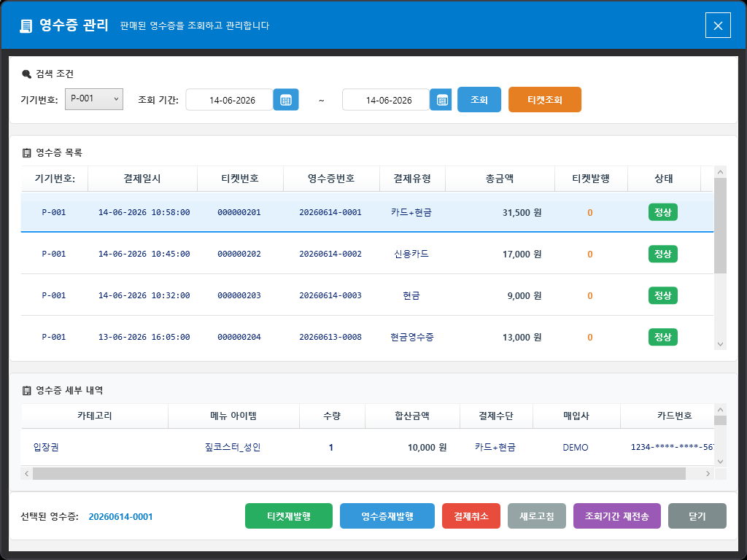Select receipt row 20260614-0002
This screenshot has height=560, width=747.
point(368,254)
